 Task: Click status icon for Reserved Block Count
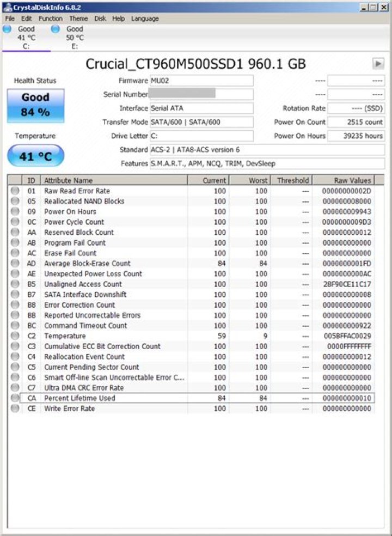click(15, 233)
